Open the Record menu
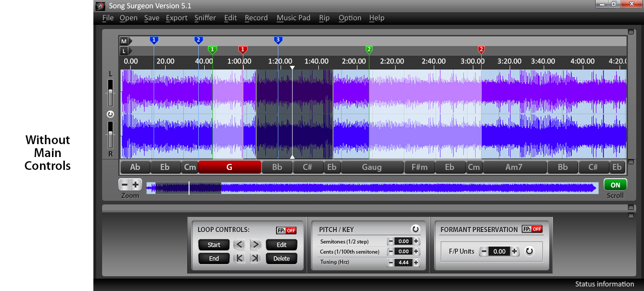The width and height of the screenshot is (644, 291). 256,18
